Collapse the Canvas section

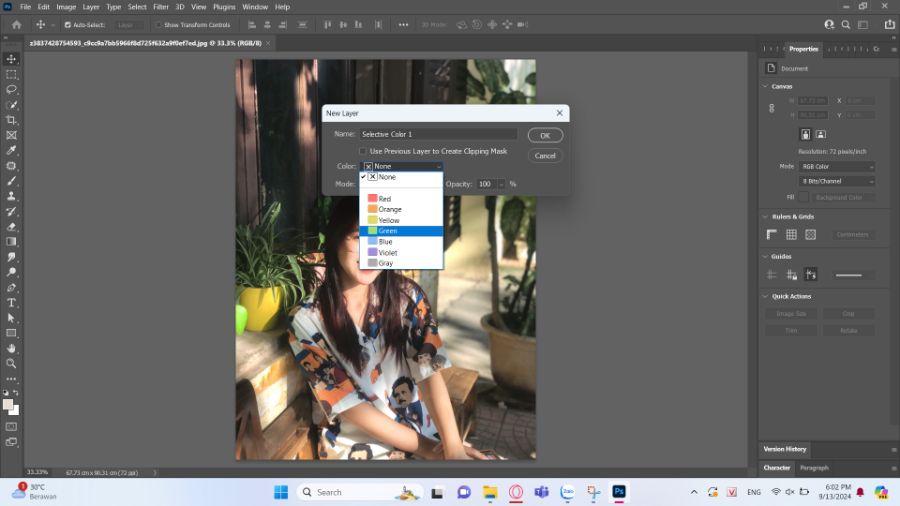pyautogui.click(x=765, y=87)
